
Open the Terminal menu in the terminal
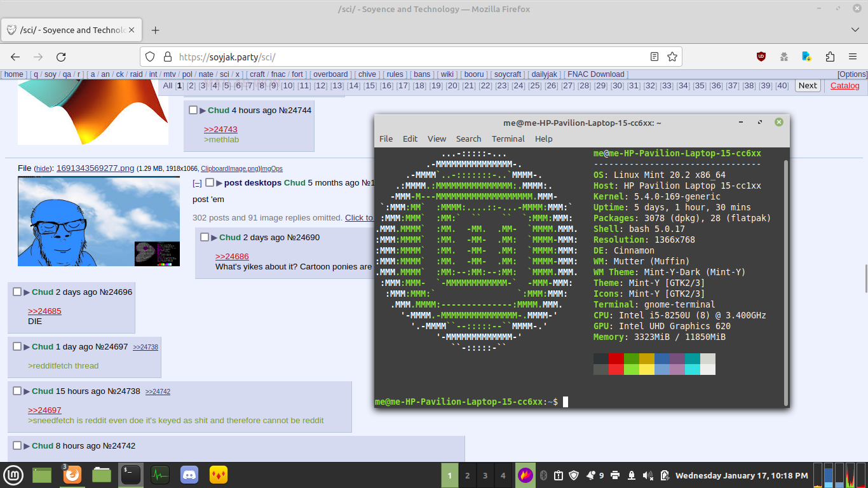[x=508, y=139]
